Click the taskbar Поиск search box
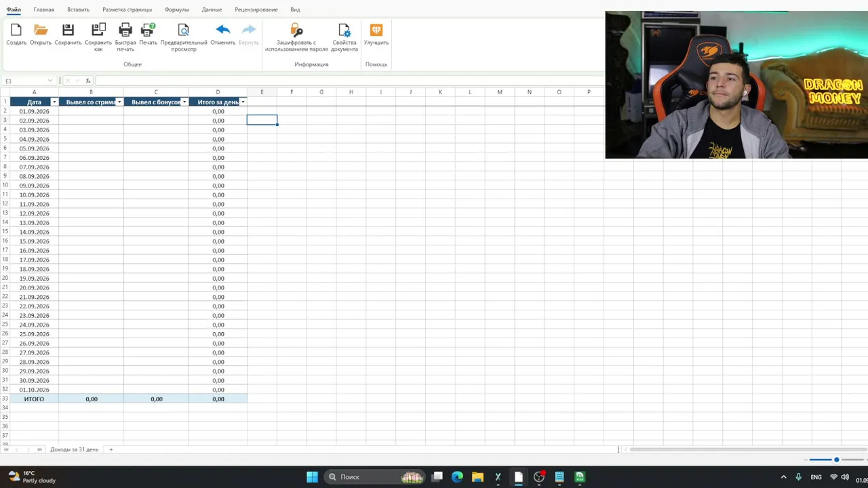The width and height of the screenshot is (868, 488). 373,477
